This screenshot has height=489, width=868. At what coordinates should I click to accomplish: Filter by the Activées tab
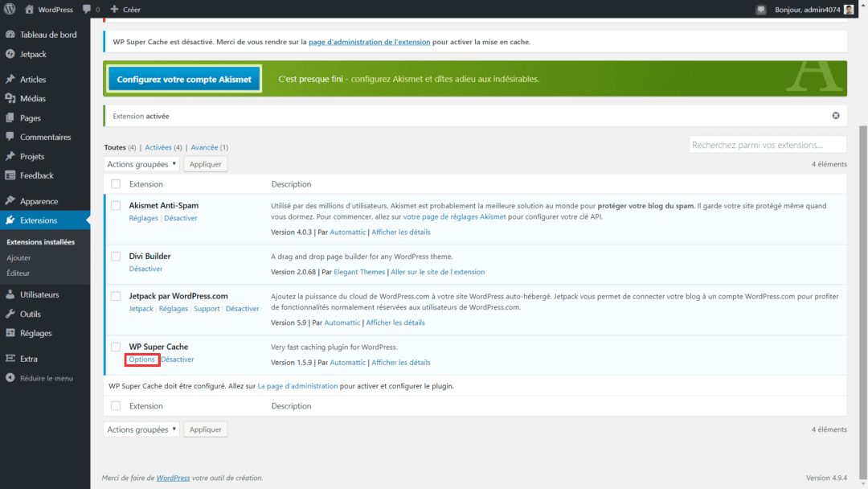[x=158, y=147]
